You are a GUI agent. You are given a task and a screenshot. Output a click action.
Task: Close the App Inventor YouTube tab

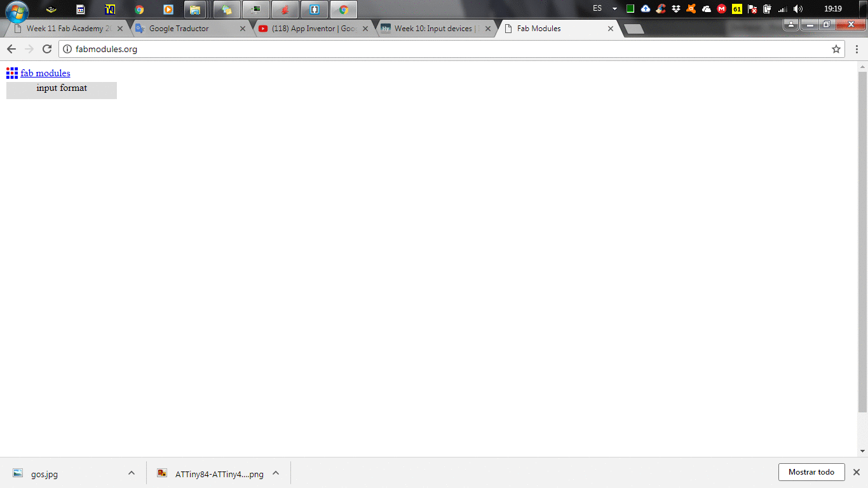click(365, 29)
